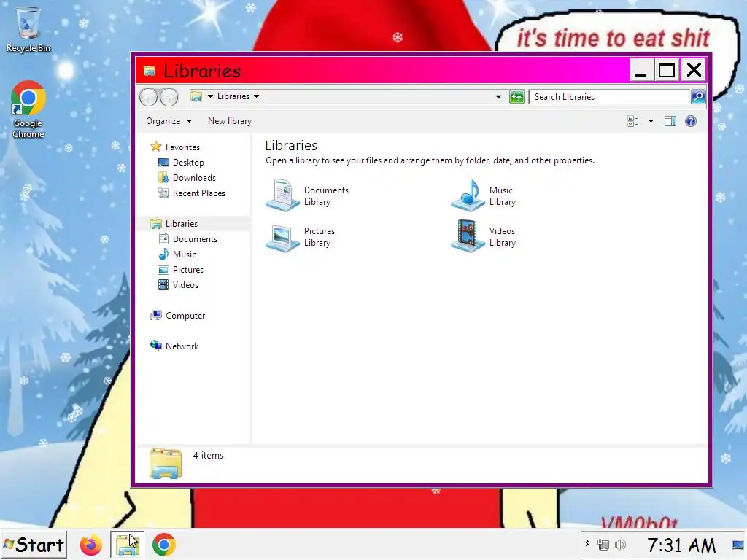This screenshot has width=747, height=560.
Task: Click the Explorer taskbar button
Action: coord(127,545)
